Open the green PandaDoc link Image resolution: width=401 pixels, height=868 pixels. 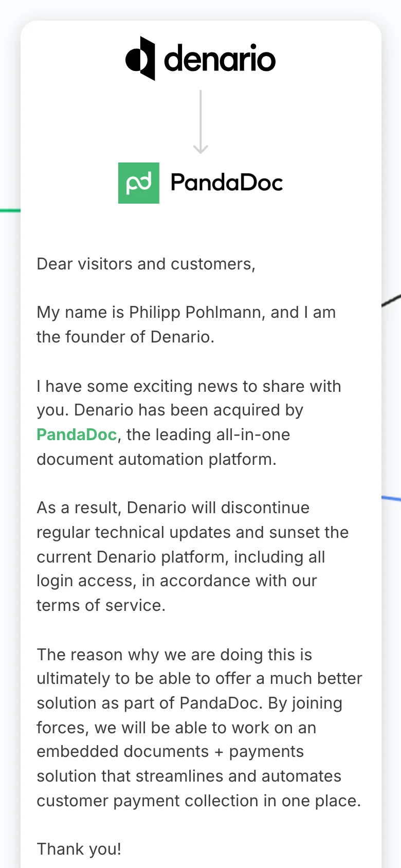tap(77, 435)
